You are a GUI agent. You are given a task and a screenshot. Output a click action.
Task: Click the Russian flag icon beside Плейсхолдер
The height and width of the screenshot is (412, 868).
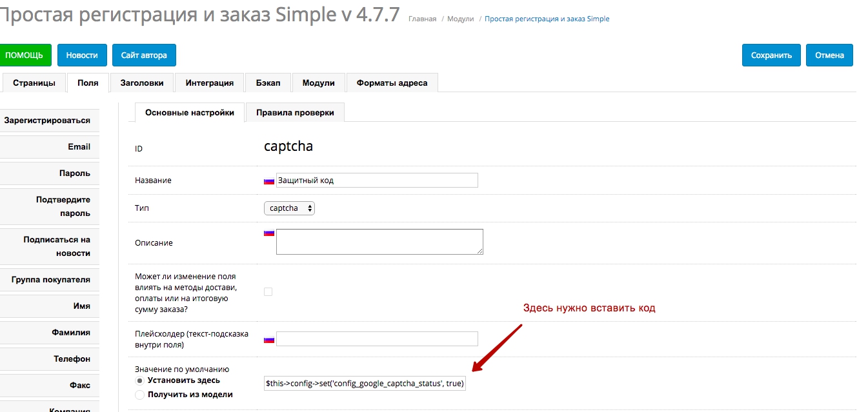(269, 340)
